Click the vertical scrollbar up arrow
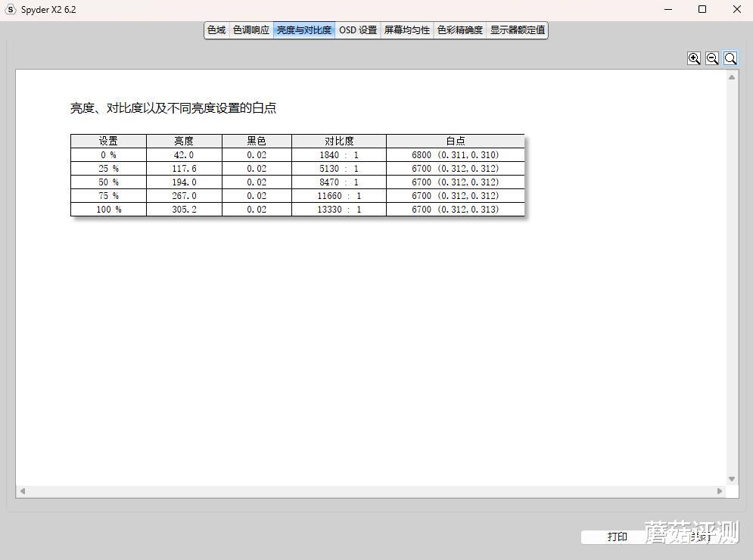The width and height of the screenshot is (753, 560). pyautogui.click(x=732, y=77)
